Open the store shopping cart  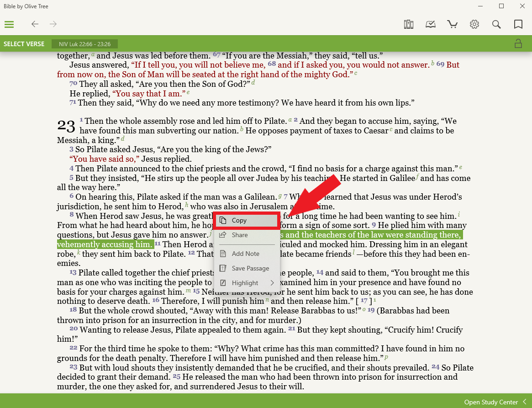[453, 24]
